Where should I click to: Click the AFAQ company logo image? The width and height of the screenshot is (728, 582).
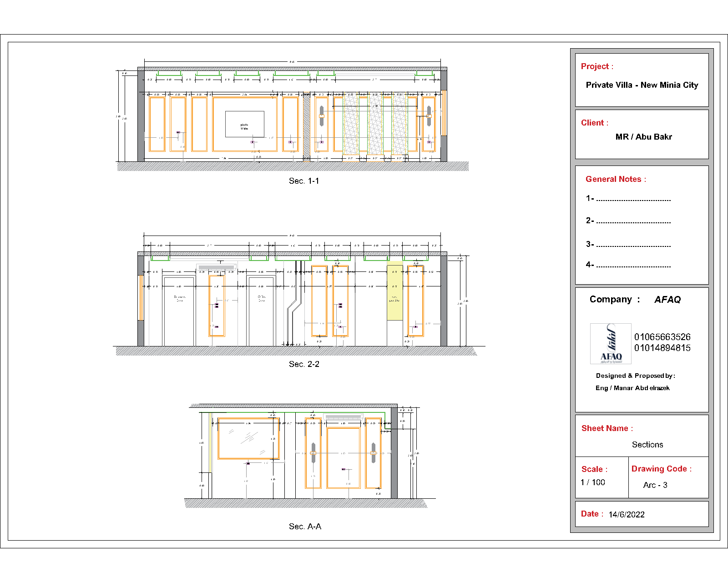pos(611,344)
